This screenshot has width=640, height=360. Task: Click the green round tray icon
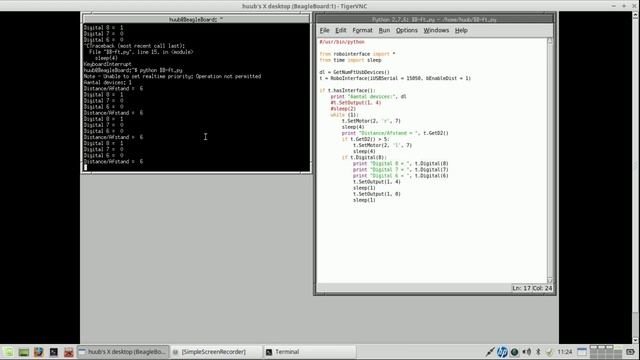pos(515,352)
